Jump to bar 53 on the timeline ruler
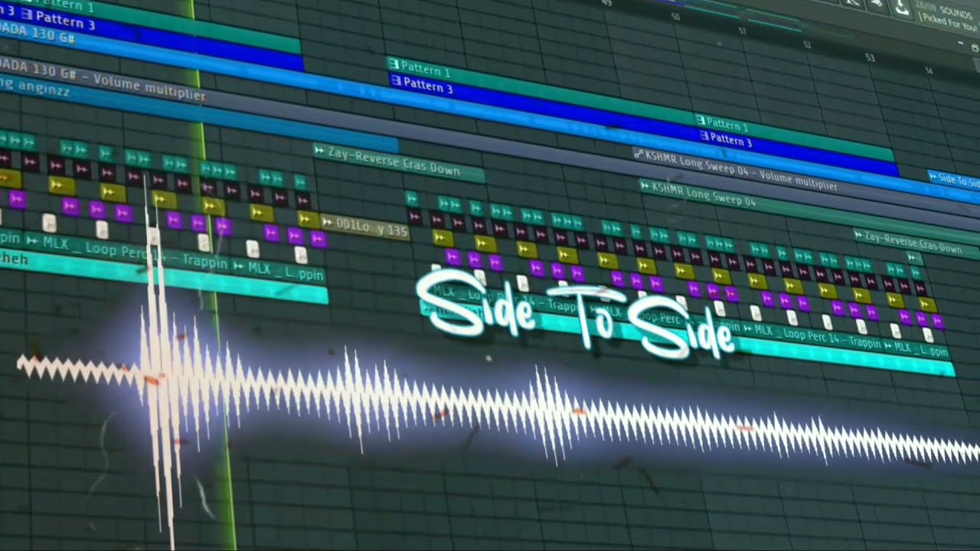The width and height of the screenshot is (980, 551). [870, 57]
